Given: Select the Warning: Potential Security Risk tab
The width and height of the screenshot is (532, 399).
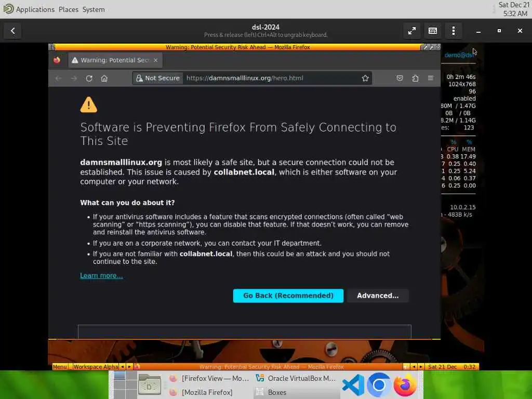Looking at the screenshot, I should tap(115, 60).
